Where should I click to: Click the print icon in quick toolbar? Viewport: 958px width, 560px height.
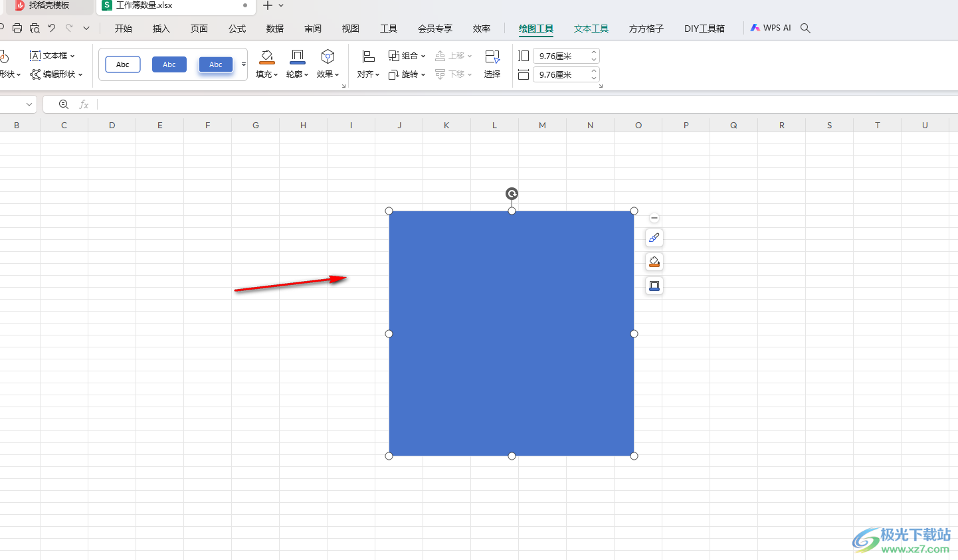(x=17, y=28)
